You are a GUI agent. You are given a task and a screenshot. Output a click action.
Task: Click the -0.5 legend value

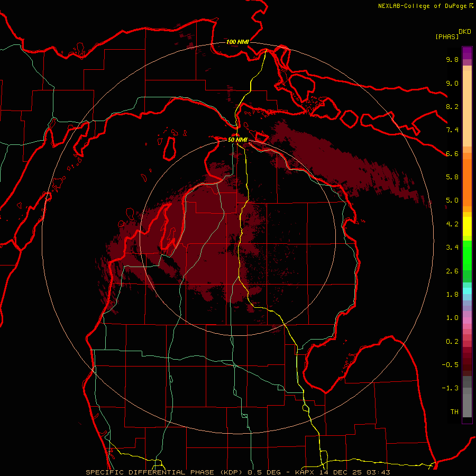[450, 365]
